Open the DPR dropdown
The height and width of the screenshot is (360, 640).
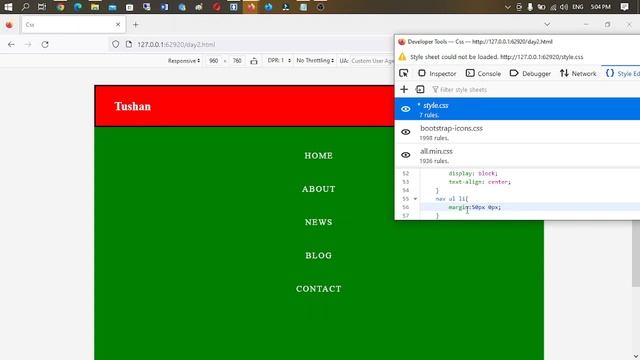(279, 60)
